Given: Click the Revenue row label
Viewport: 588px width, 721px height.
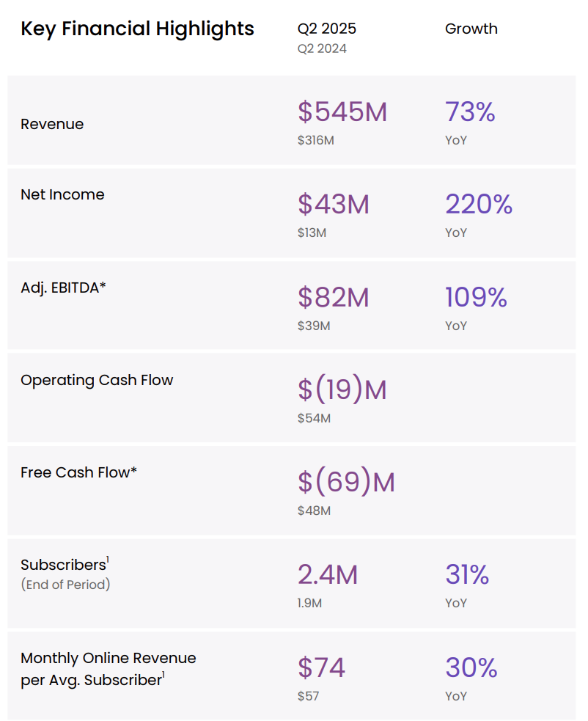Looking at the screenshot, I should click(52, 124).
